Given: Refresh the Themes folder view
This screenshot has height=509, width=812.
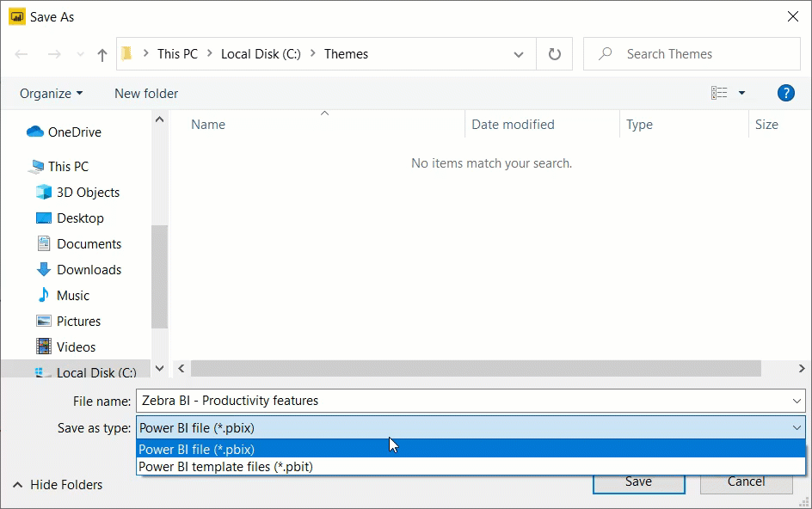Looking at the screenshot, I should [554, 54].
